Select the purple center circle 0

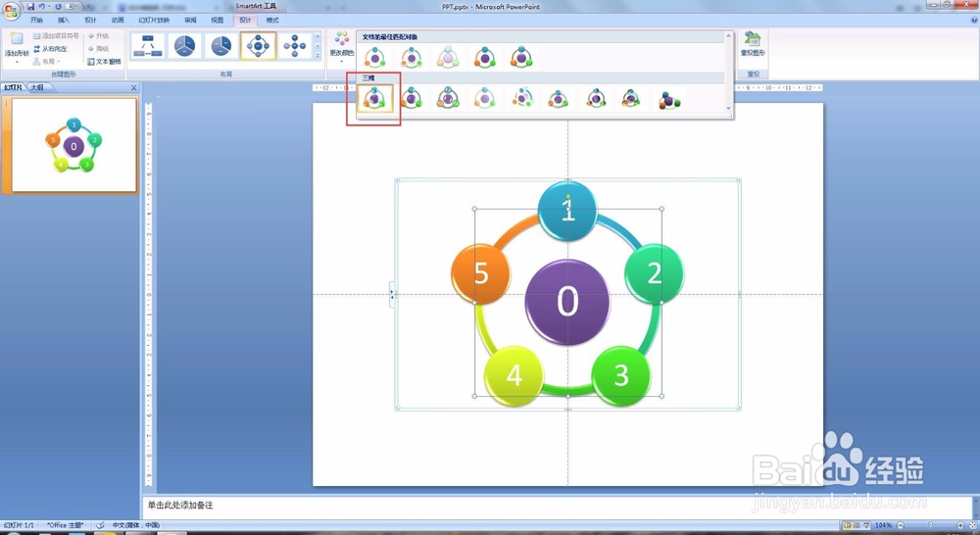[567, 301]
